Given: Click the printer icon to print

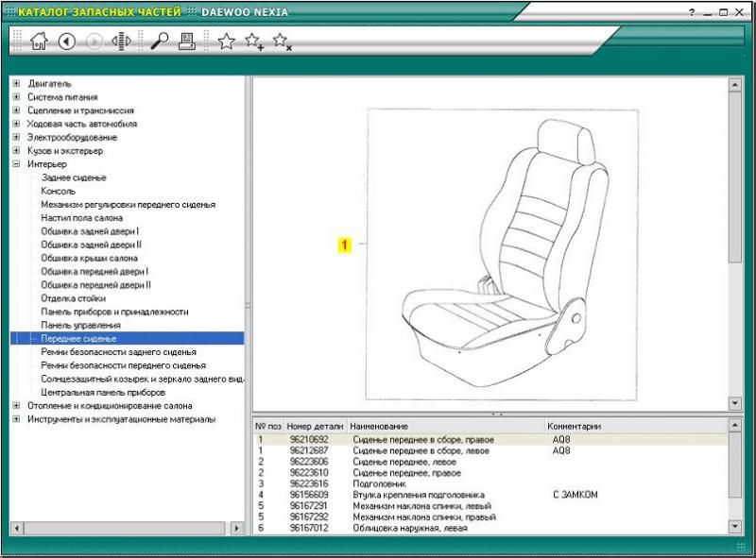Looking at the screenshot, I should [187, 41].
